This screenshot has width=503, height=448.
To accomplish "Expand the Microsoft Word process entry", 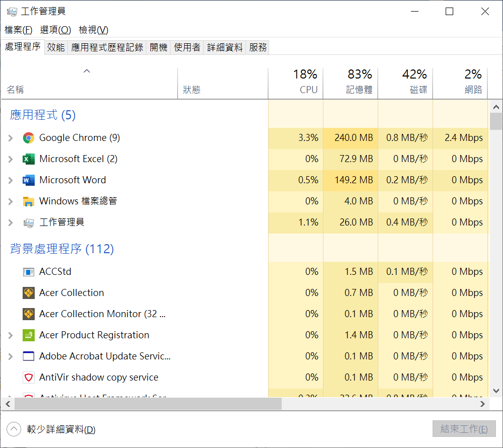I will click(10, 180).
